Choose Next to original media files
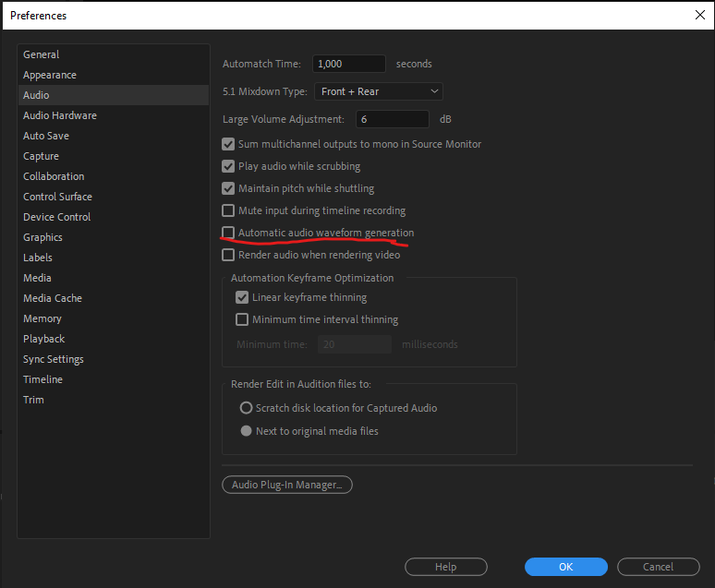715x588 pixels. pos(246,431)
